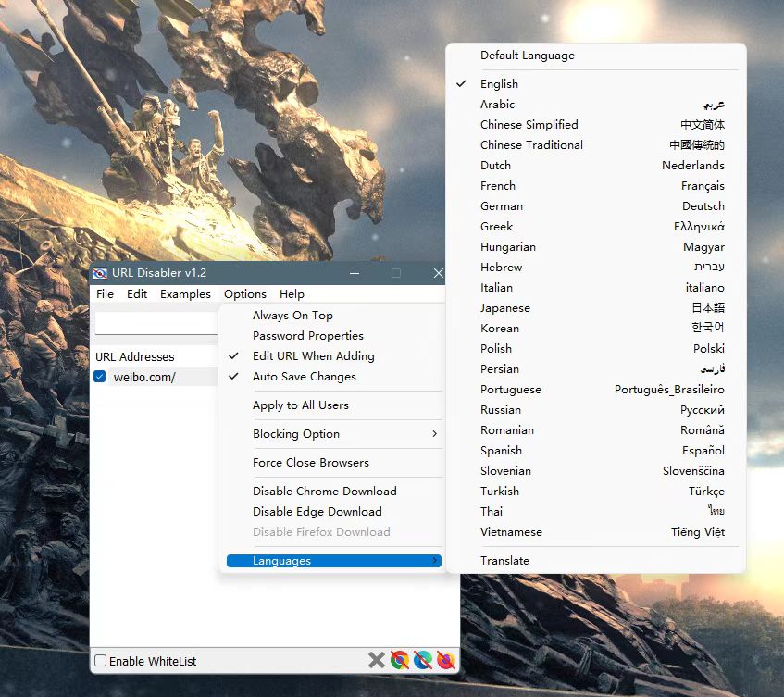This screenshot has width=784, height=697.
Task: Select German language
Action: [595, 206]
